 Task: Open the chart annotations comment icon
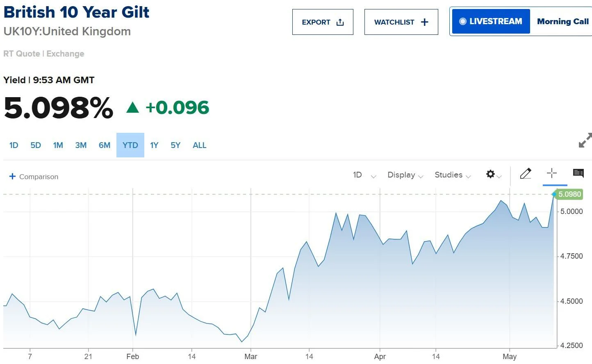pos(578,173)
